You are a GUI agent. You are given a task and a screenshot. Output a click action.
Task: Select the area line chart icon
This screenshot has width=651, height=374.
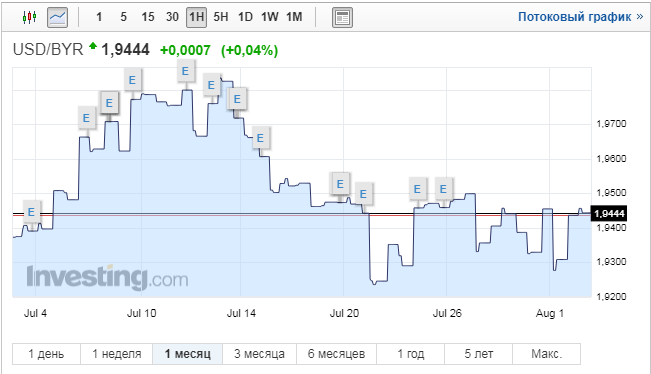pos(57,17)
